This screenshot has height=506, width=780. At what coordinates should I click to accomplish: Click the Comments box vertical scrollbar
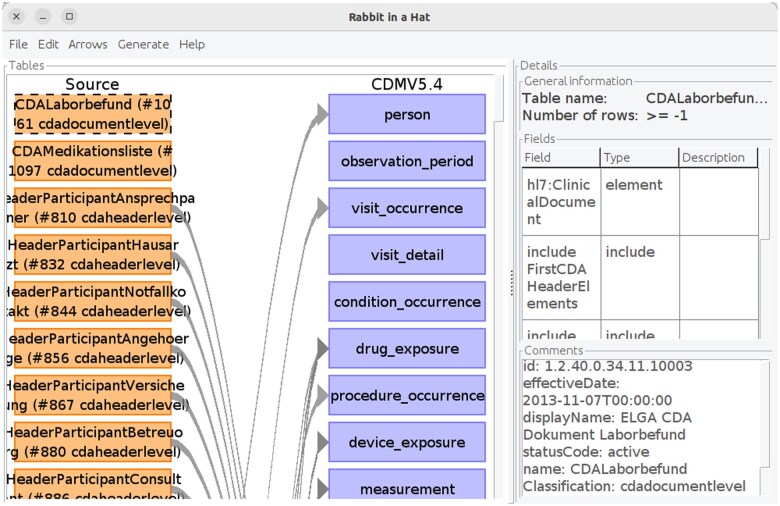pyautogui.click(x=766, y=426)
